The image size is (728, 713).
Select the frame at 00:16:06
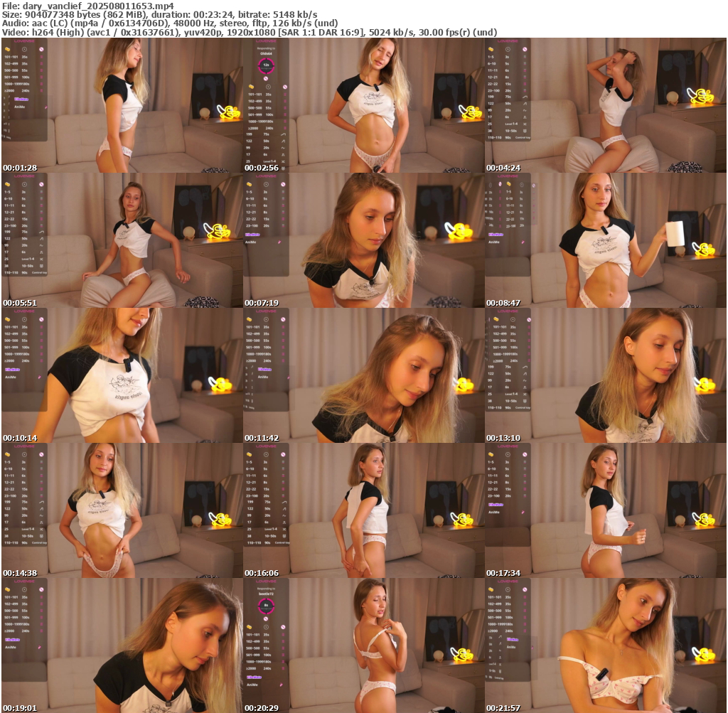click(x=363, y=510)
